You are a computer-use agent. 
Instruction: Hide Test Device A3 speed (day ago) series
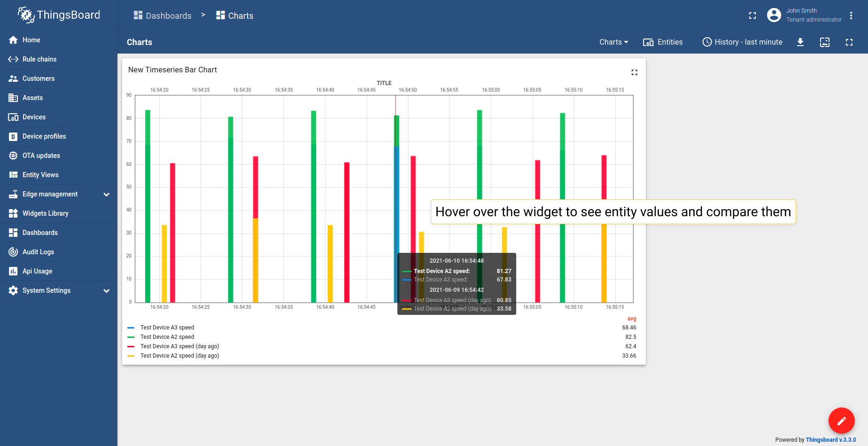[179, 346]
